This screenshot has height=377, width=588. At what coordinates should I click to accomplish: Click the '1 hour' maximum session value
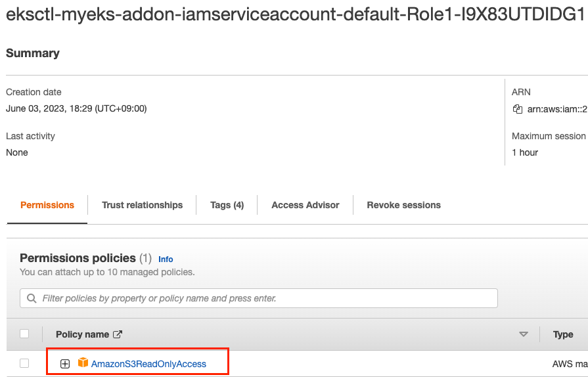525,152
